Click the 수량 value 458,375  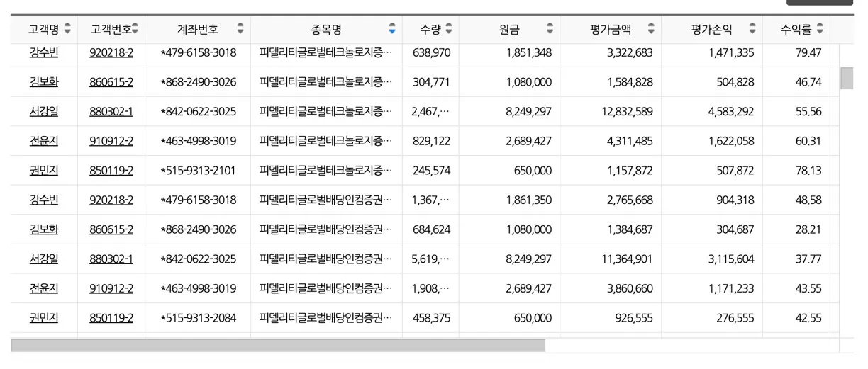(431, 318)
